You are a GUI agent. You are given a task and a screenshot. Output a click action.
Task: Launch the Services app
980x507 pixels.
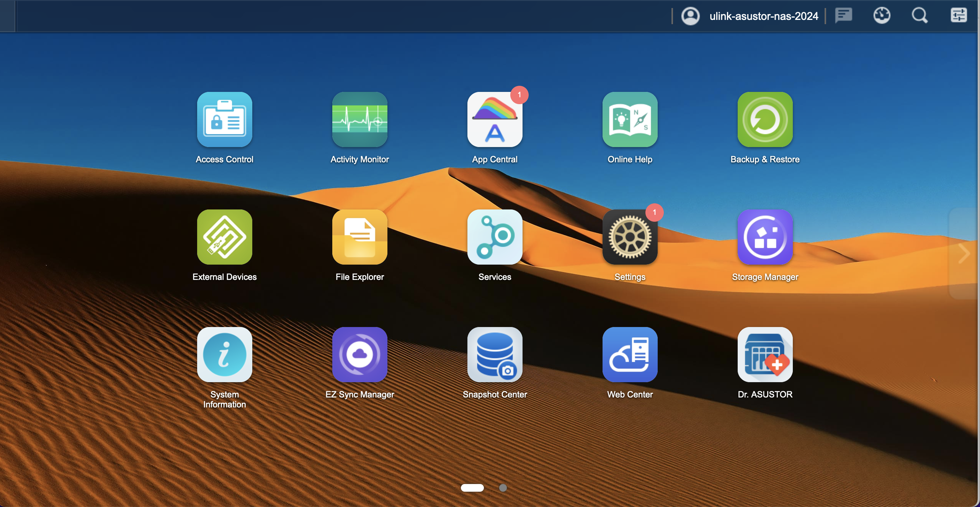(495, 237)
